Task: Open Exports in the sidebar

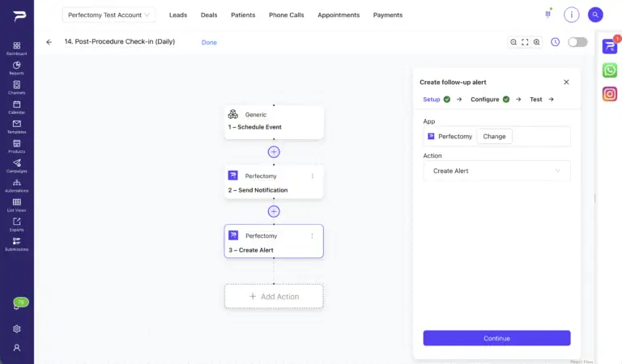Action: (x=17, y=225)
